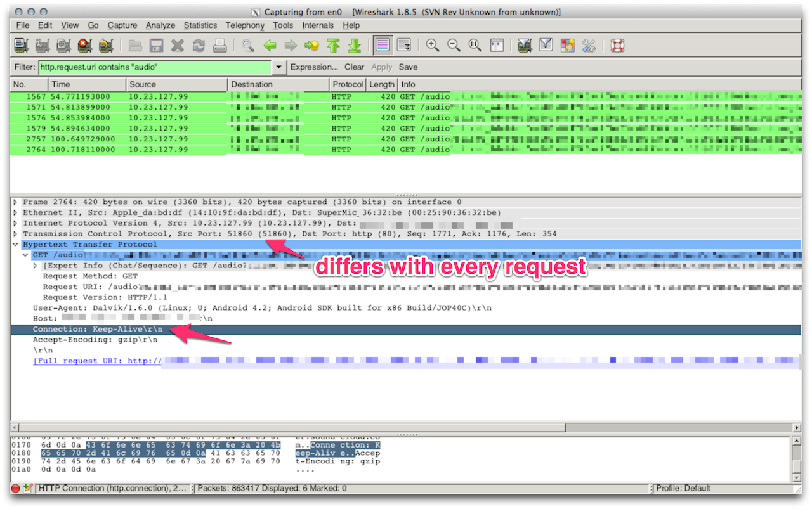This screenshot has height=509, width=812.
Task: Click the stop capture toolbar icon
Action: coord(84,46)
